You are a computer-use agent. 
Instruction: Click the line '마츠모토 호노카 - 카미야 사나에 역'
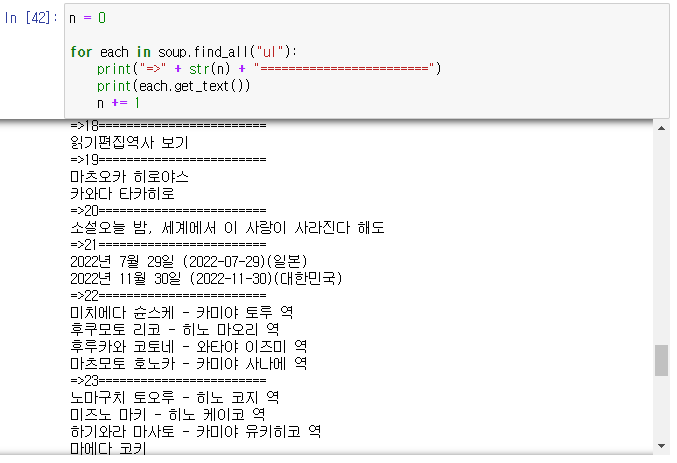pos(189,364)
